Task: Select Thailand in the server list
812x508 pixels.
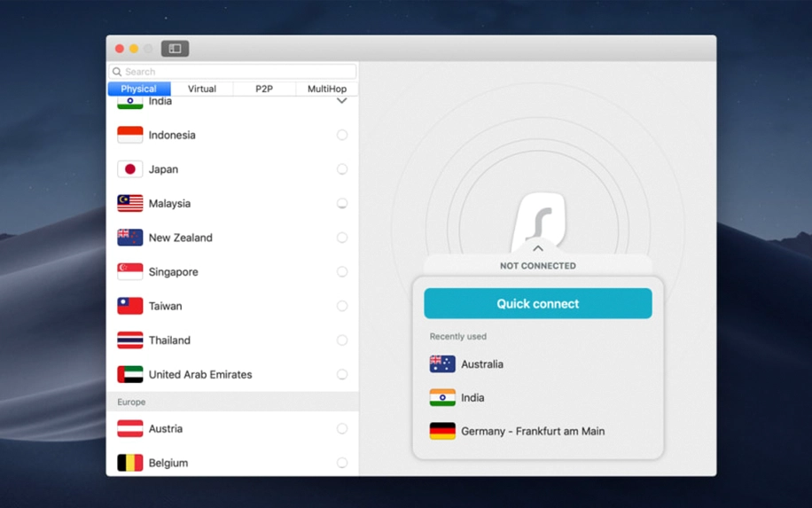Action: (232, 340)
